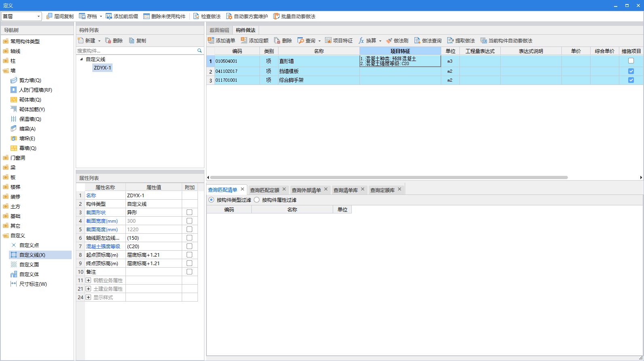The image size is (644, 361).
Task: Switch to 截面编辑 tab
Action: [219, 30]
